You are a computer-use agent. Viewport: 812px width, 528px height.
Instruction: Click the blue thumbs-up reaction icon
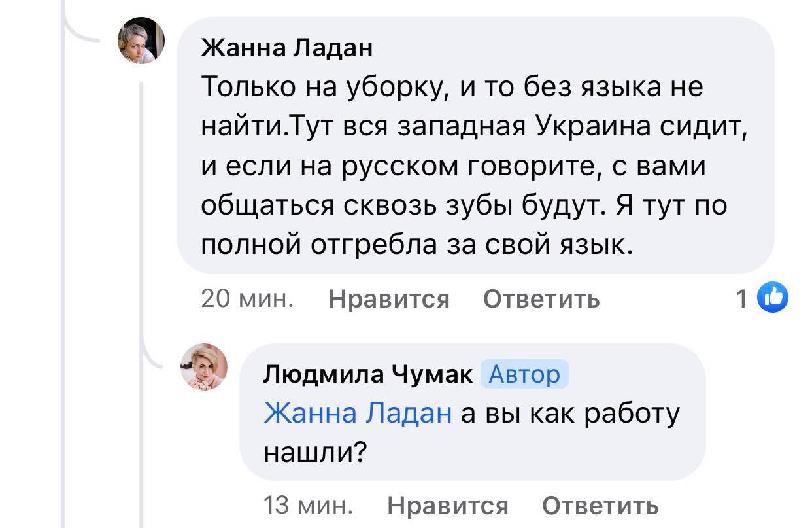pyautogui.click(x=772, y=298)
